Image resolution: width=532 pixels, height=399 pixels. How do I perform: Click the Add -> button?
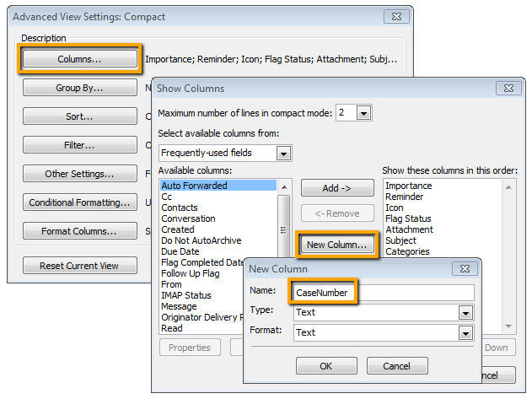pyautogui.click(x=337, y=188)
